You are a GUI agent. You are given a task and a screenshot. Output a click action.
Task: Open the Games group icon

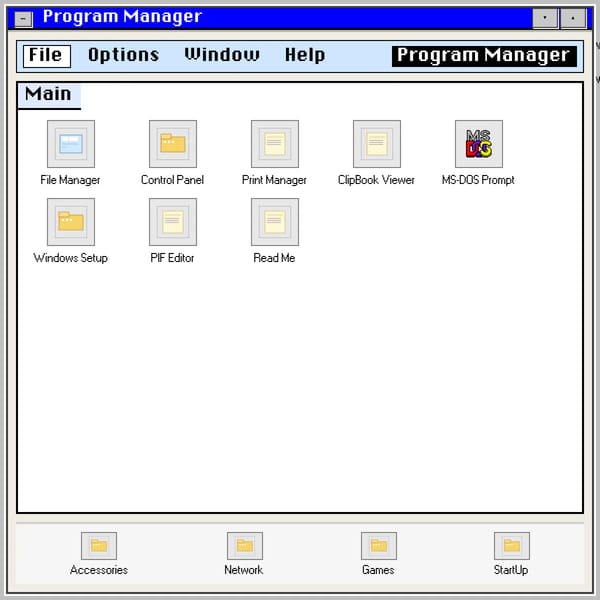click(x=378, y=546)
